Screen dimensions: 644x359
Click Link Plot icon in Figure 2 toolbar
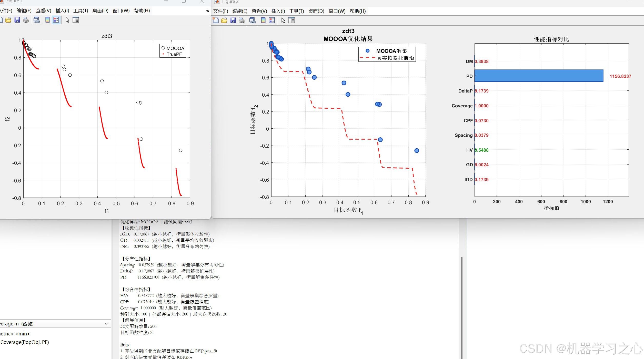pyautogui.click(x=253, y=20)
